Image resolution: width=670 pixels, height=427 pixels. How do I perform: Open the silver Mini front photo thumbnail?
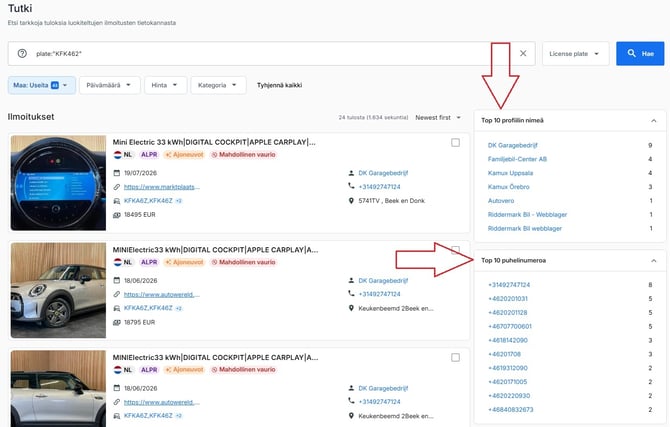[x=58, y=290]
